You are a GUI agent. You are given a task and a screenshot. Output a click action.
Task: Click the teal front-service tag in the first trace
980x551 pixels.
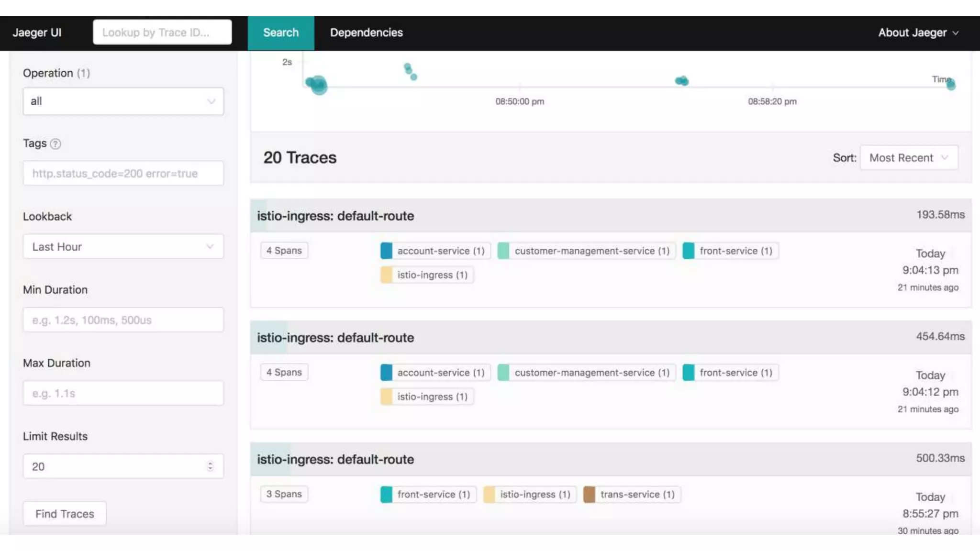pos(730,251)
